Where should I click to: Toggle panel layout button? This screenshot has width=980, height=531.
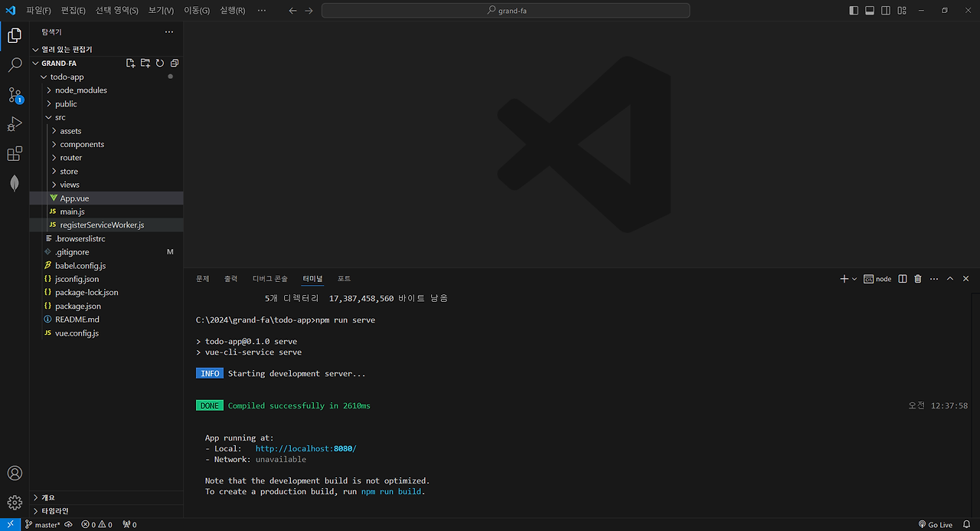[x=870, y=11]
